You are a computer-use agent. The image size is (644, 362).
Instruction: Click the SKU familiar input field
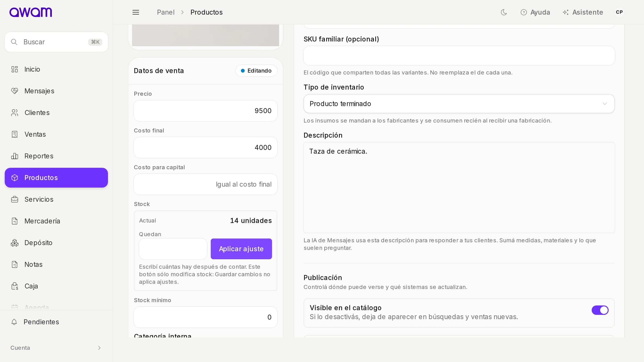459,56
